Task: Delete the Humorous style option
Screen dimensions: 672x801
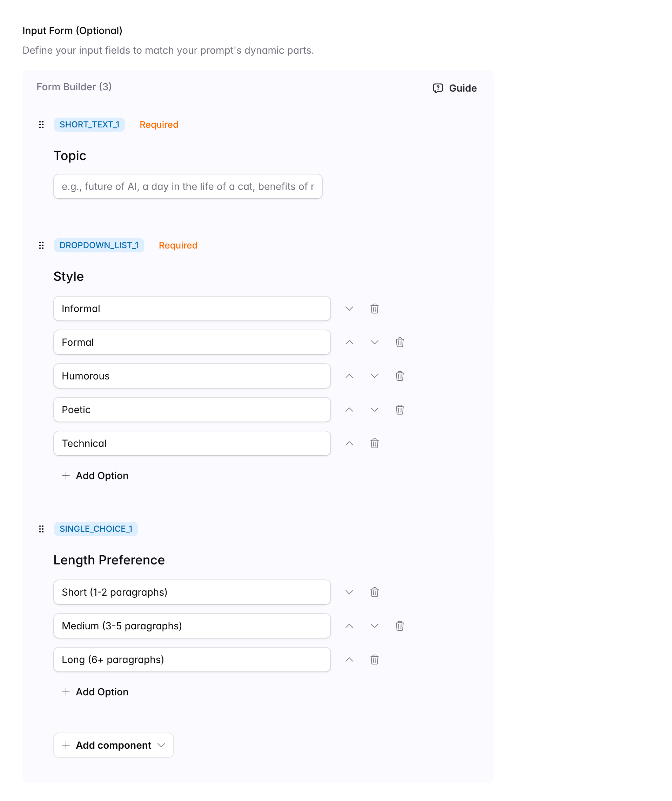Action: click(399, 376)
